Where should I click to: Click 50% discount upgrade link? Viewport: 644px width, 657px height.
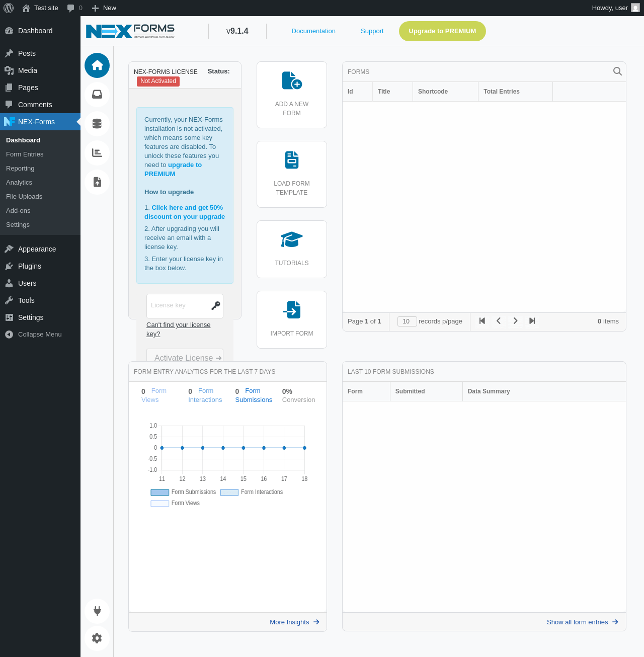[x=185, y=212]
